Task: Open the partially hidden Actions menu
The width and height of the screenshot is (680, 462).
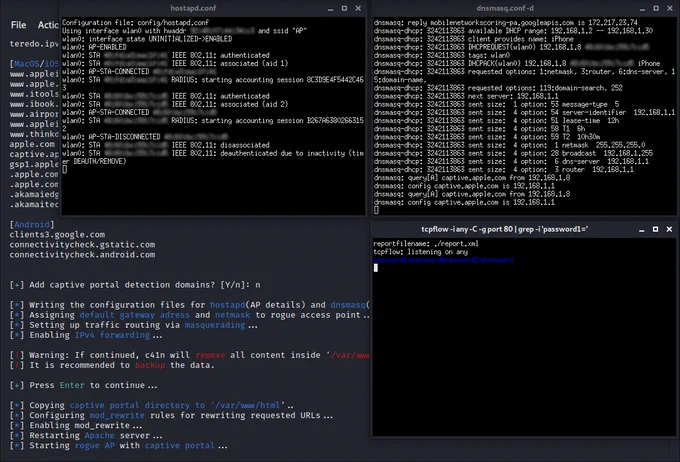Action: pos(48,25)
